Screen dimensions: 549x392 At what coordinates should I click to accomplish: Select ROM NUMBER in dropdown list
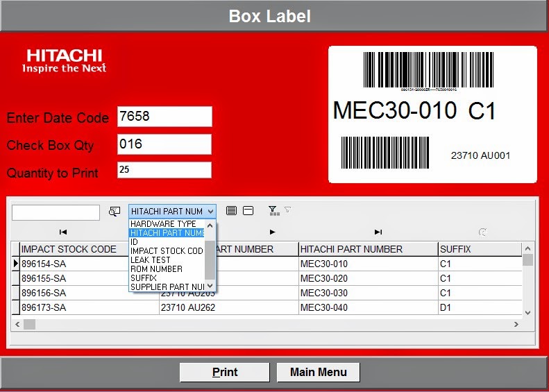167,269
